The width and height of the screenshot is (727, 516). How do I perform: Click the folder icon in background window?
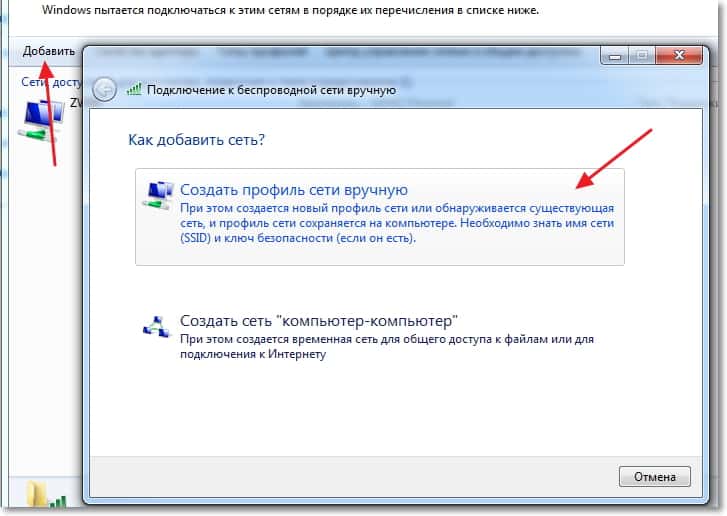37,495
